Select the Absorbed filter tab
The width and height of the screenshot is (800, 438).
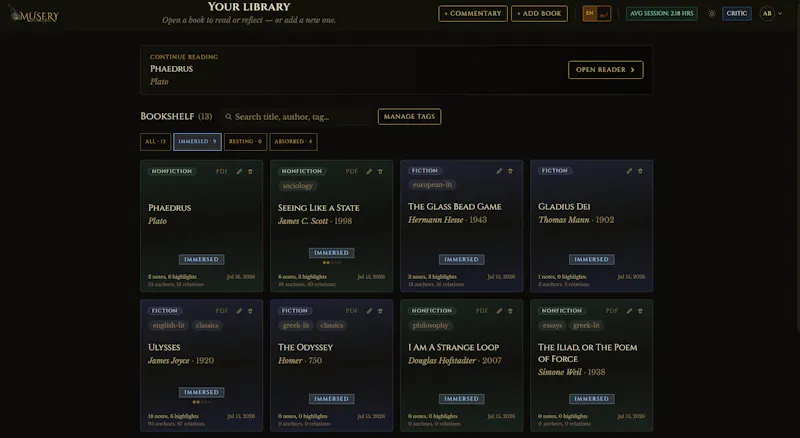point(293,142)
